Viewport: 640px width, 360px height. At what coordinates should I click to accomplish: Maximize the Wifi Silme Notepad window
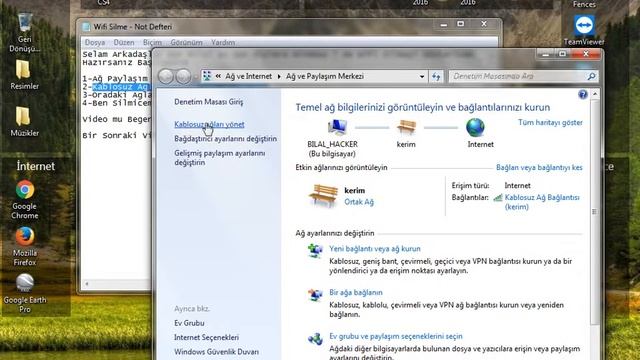(x=461, y=24)
